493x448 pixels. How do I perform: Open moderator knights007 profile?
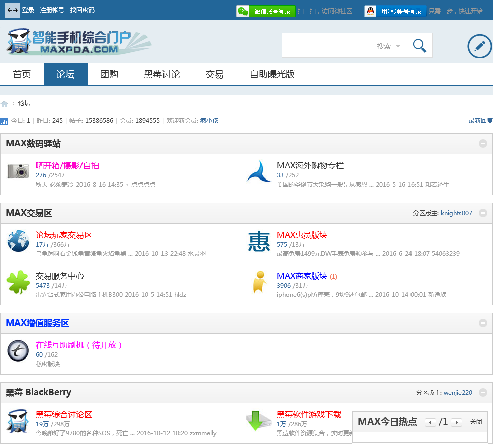coord(456,213)
